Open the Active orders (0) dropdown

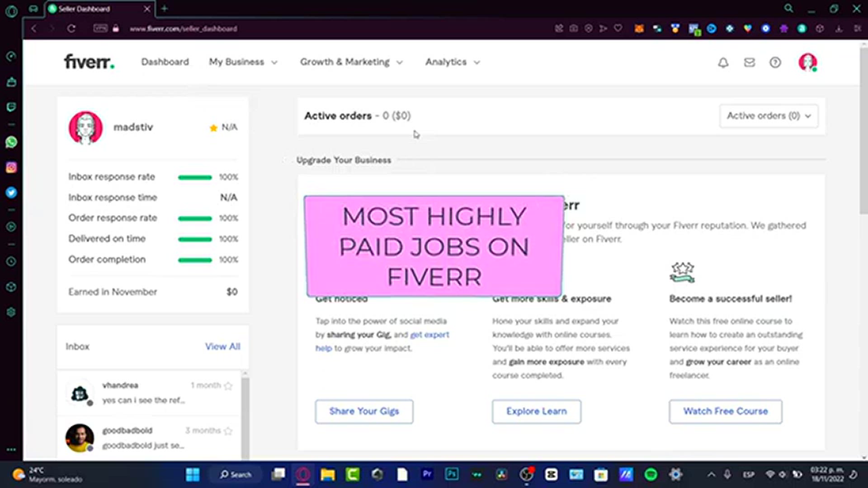click(x=769, y=116)
